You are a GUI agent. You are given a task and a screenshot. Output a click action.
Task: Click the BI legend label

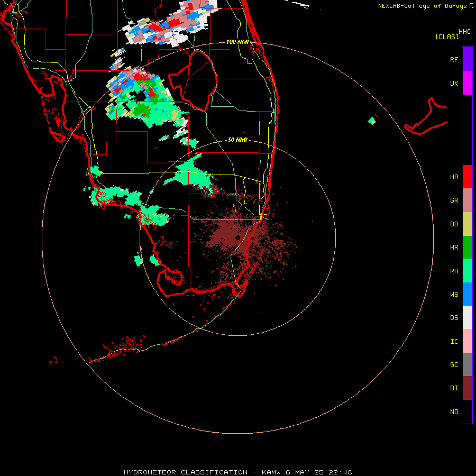click(454, 388)
